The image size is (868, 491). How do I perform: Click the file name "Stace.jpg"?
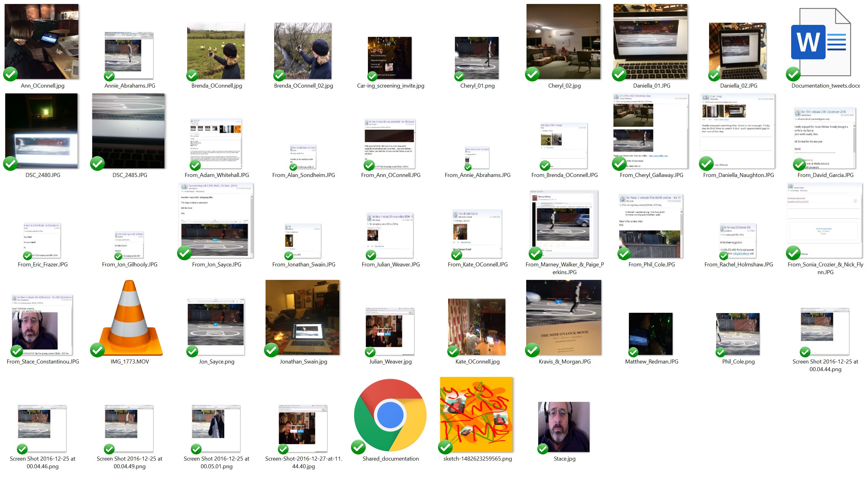tap(564, 459)
